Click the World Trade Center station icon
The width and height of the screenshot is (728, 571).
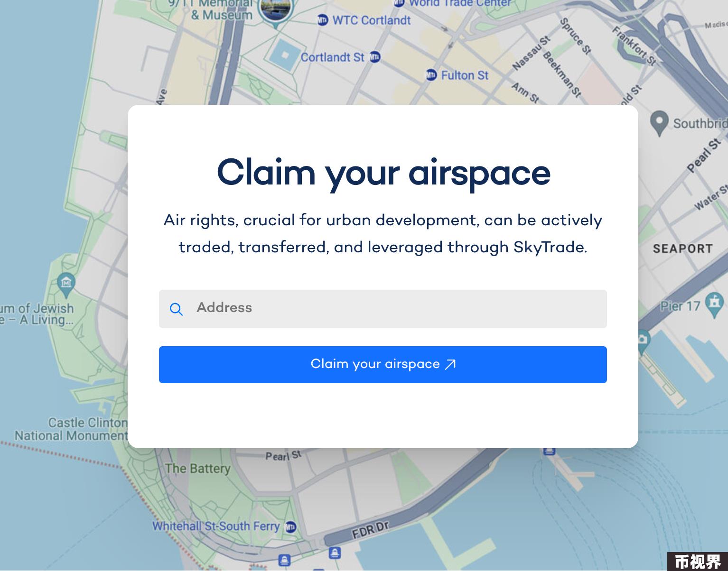click(x=399, y=2)
